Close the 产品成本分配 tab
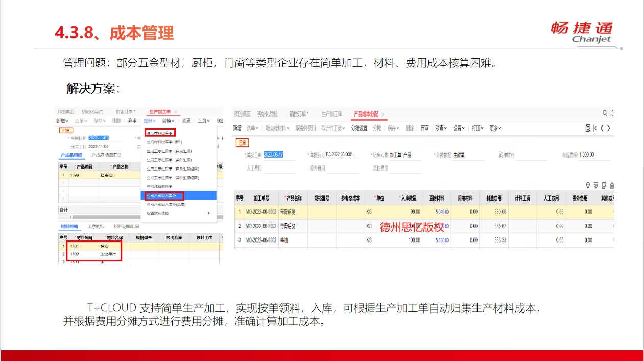The height and width of the screenshot is (361, 644). 383,114
